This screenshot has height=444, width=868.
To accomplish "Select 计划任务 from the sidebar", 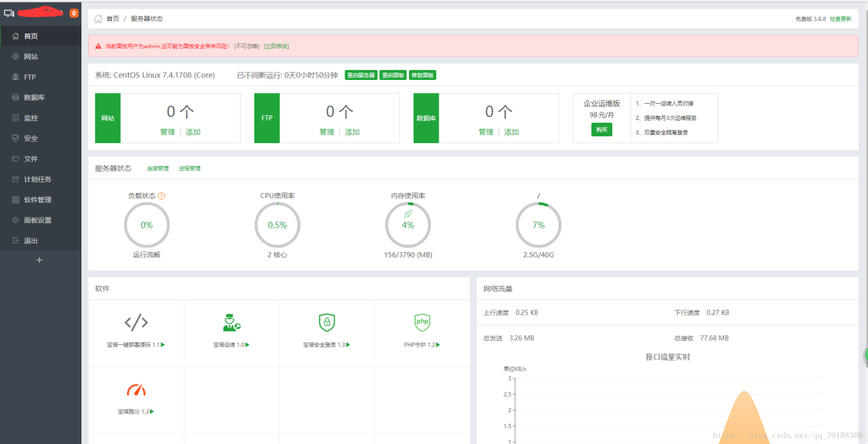I will [x=37, y=180].
